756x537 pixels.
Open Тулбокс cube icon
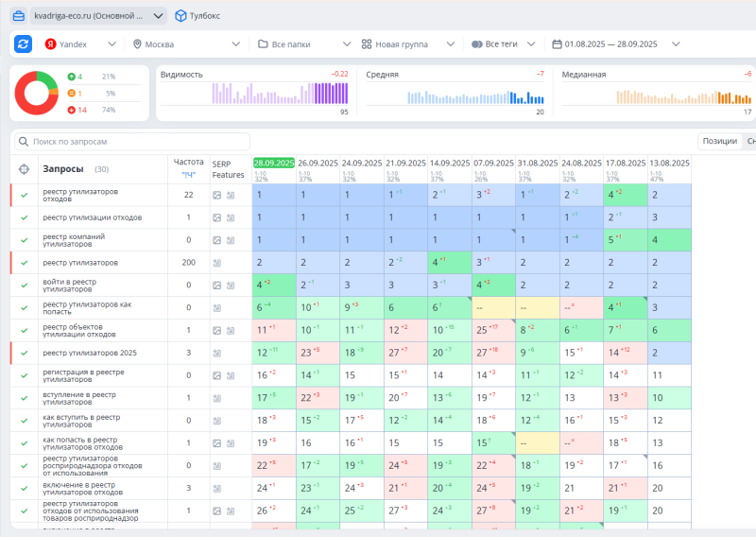click(180, 16)
